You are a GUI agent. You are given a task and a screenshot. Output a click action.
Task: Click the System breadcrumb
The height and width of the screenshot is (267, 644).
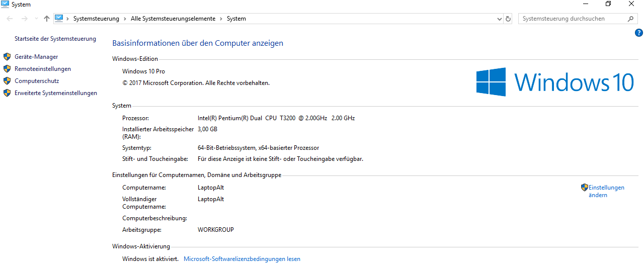pyautogui.click(x=236, y=19)
